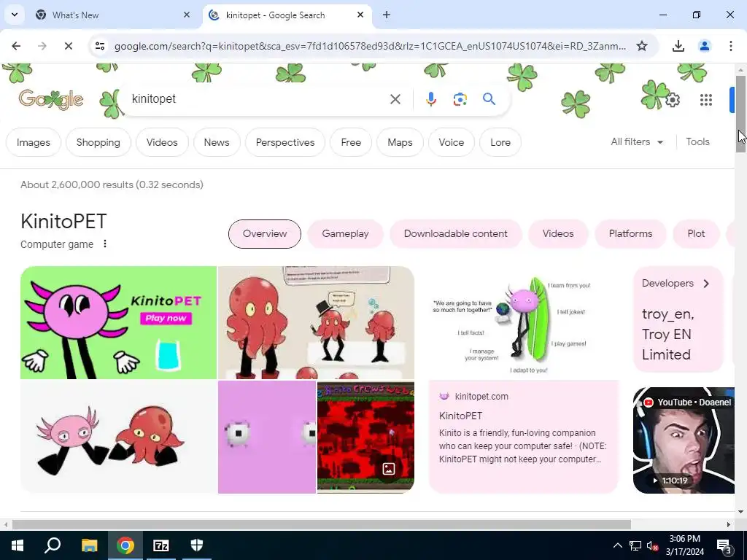Bookmark this page with the star icon
The image size is (747, 560).
(642, 46)
